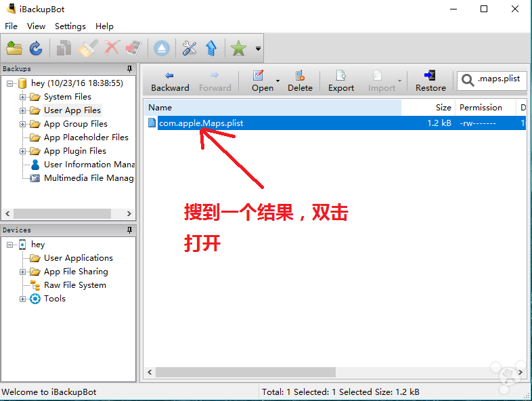
Task: Expand the App Plugin Files folder
Action: coord(22,151)
